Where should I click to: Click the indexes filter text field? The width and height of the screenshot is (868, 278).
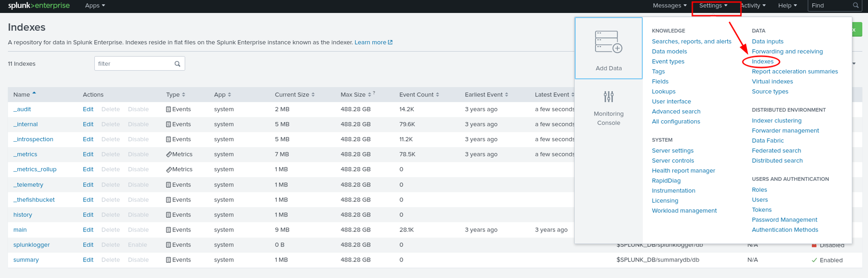[134, 64]
